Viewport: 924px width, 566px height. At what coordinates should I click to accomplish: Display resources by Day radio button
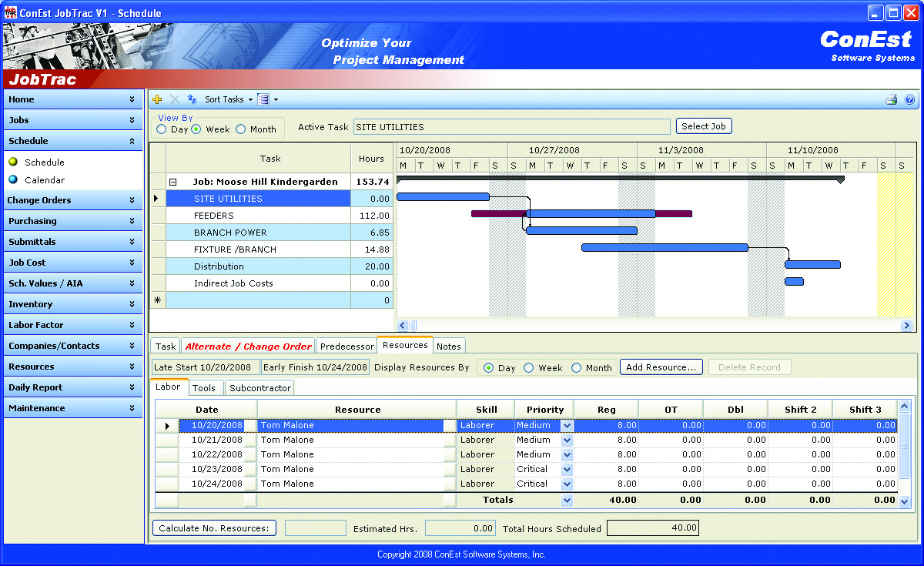489,368
